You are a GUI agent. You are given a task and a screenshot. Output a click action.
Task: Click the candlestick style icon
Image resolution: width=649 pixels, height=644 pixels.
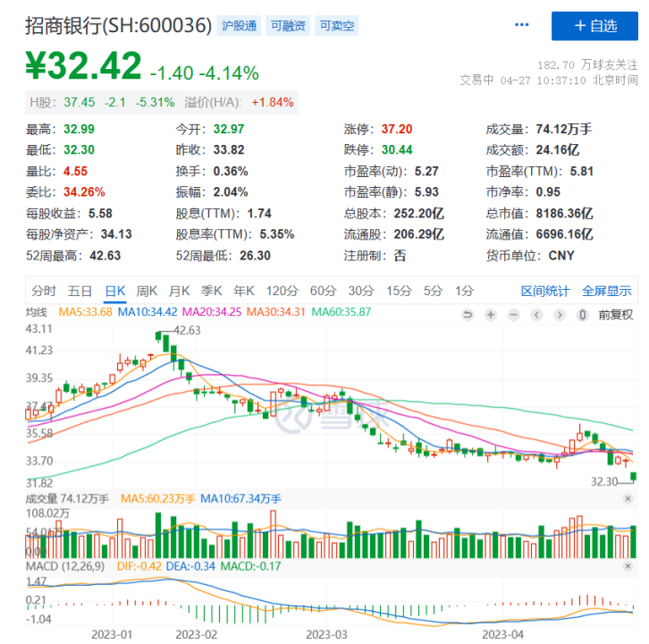(582, 315)
